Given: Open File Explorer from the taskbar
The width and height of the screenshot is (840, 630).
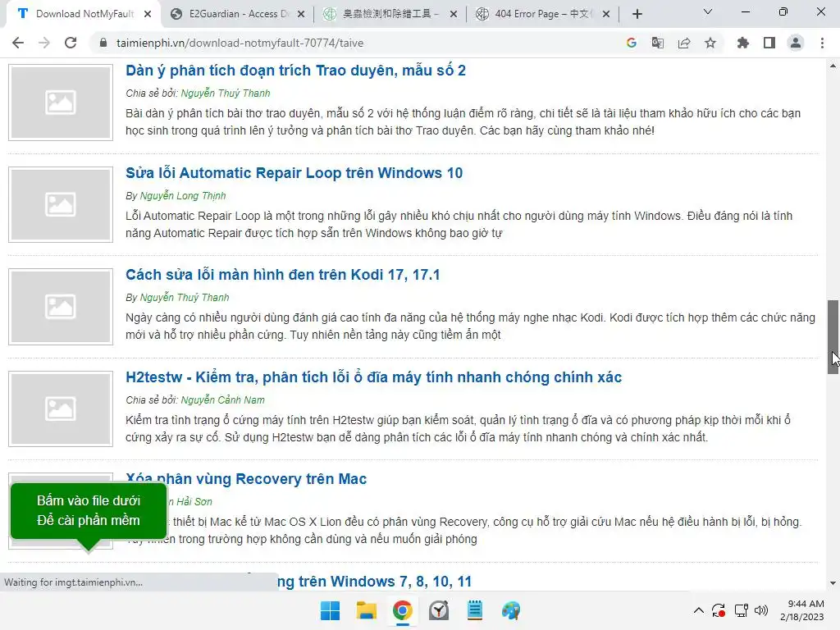Looking at the screenshot, I should [367, 610].
